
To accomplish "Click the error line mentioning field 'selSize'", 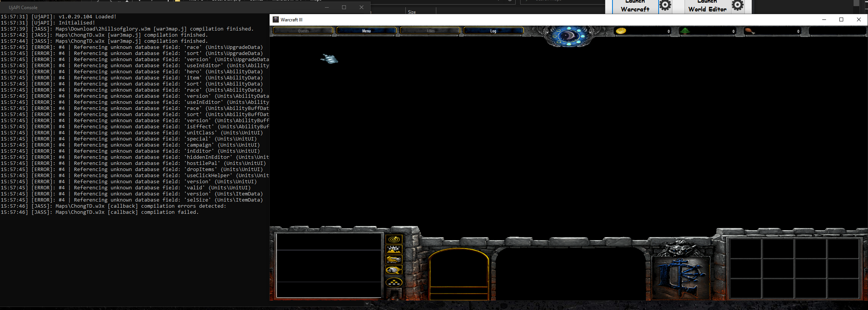I will point(132,200).
